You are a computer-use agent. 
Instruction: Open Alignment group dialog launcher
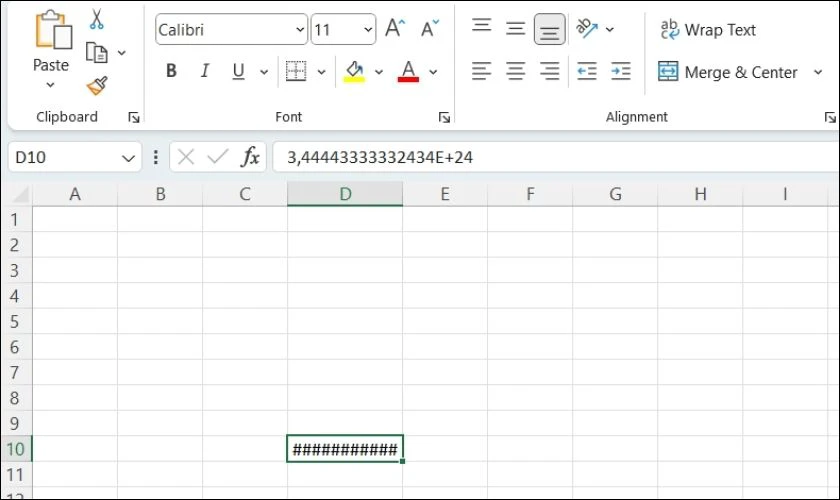(x=830, y=117)
